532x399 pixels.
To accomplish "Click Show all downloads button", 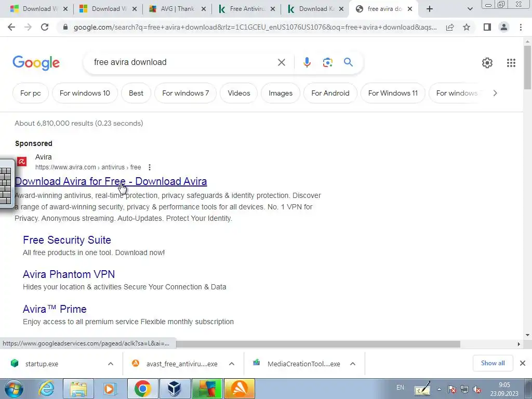I will [493, 363].
